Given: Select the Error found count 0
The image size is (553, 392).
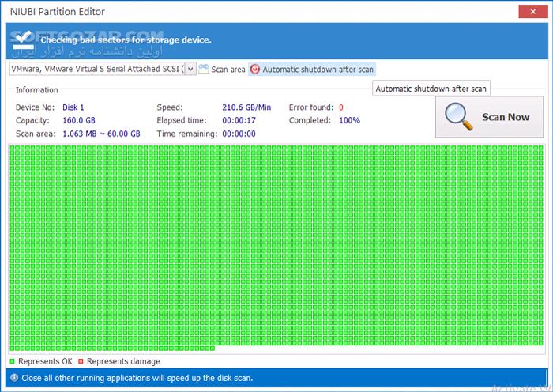Looking at the screenshot, I should pos(341,107).
